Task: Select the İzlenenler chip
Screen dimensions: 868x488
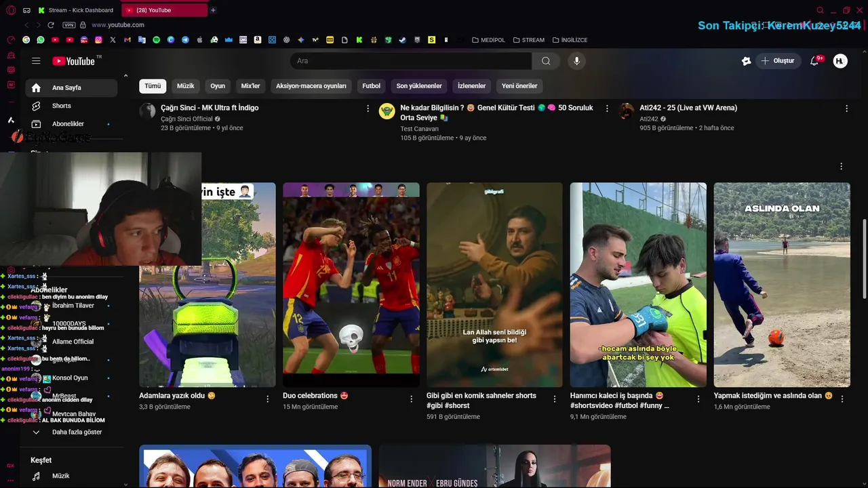Action: (x=471, y=86)
